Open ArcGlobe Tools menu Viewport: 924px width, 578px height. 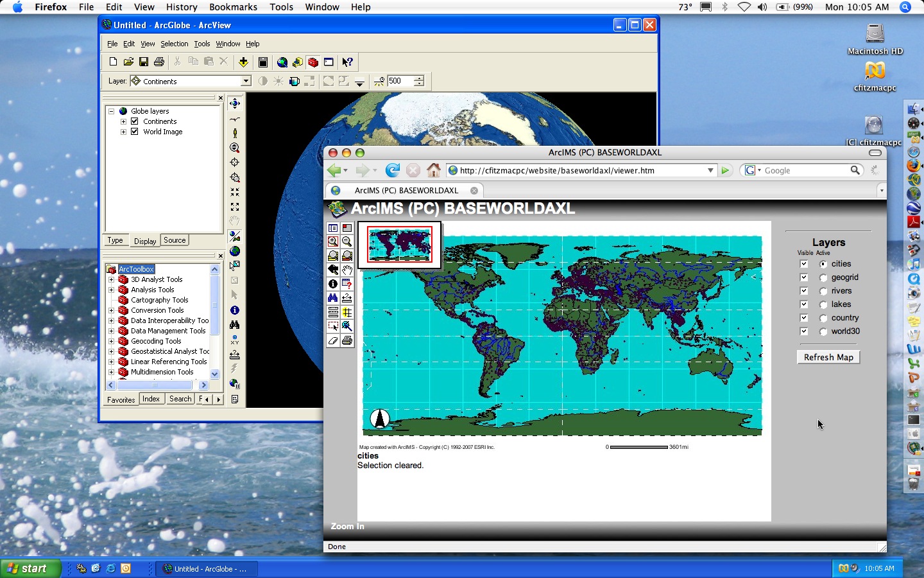[202, 44]
